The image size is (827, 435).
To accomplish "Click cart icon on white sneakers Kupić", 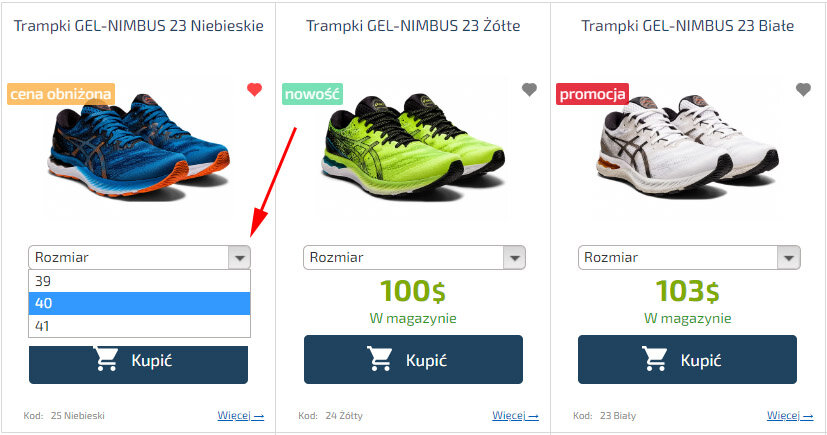I will (x=655, y=359).
